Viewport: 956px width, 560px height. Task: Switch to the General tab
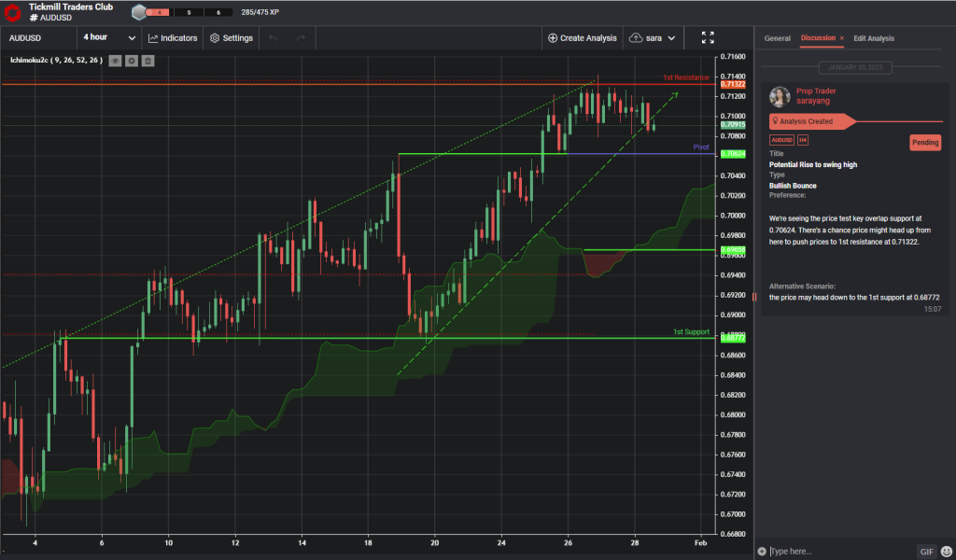(x=777, y=38)
